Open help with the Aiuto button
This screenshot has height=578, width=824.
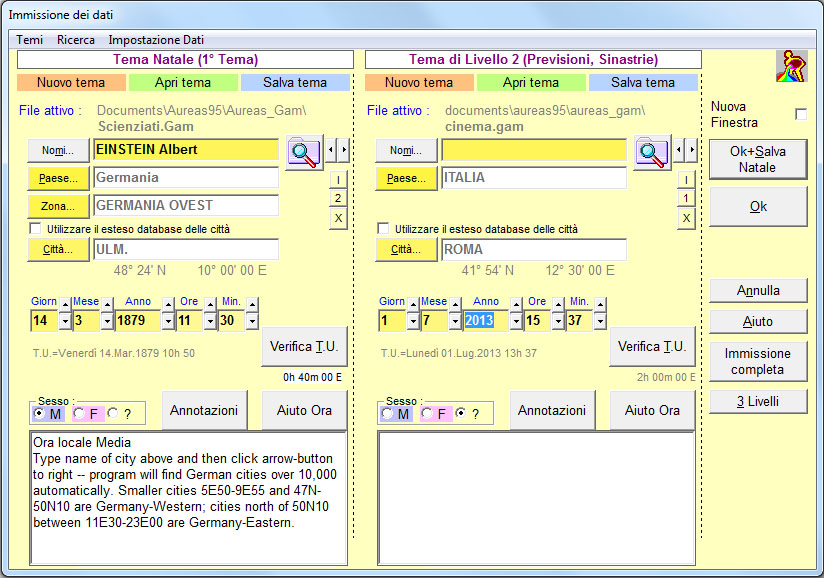click(758, 322)
